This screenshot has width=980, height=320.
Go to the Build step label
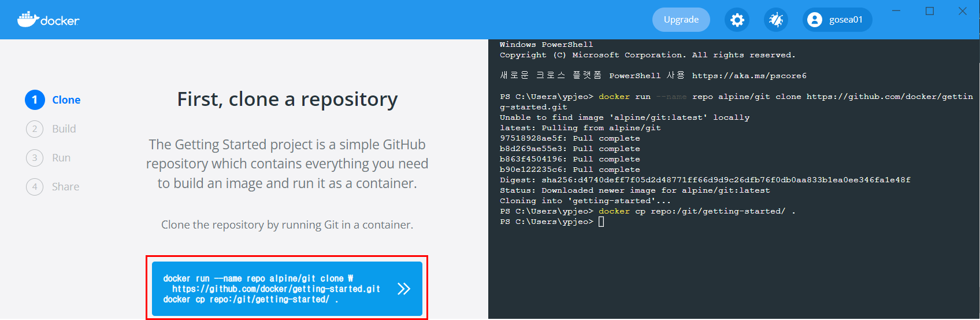[x=64, y=128]
